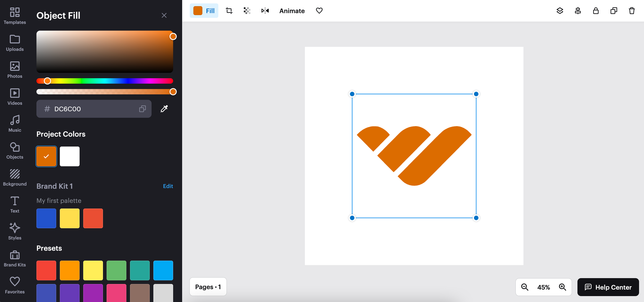
Task: Open the Fill color panel
Action: (204, 11)
